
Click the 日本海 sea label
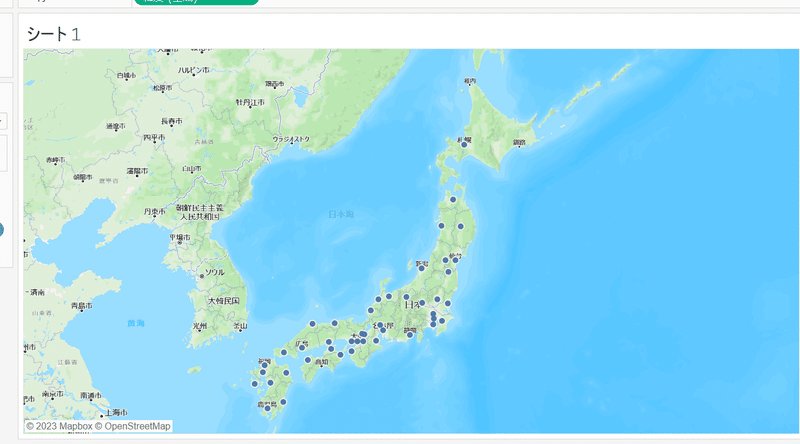coord(341,214)
